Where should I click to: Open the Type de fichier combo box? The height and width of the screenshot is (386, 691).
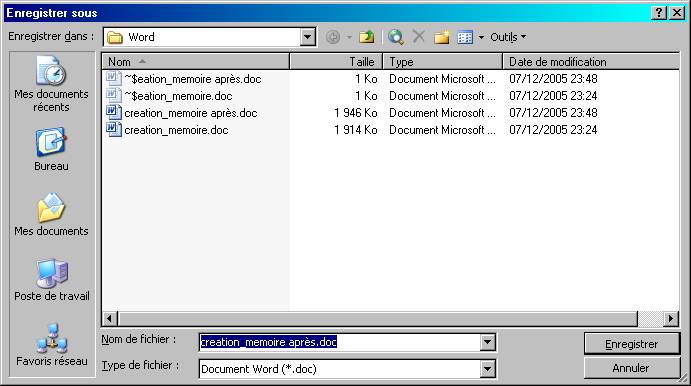pos(347,369)
